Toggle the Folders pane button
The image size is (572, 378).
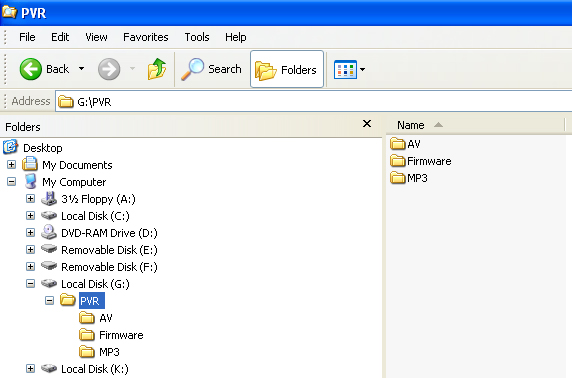click(287, 69)
